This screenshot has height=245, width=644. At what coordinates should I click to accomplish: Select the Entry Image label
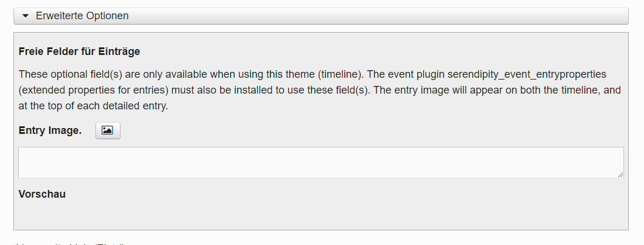50,130
